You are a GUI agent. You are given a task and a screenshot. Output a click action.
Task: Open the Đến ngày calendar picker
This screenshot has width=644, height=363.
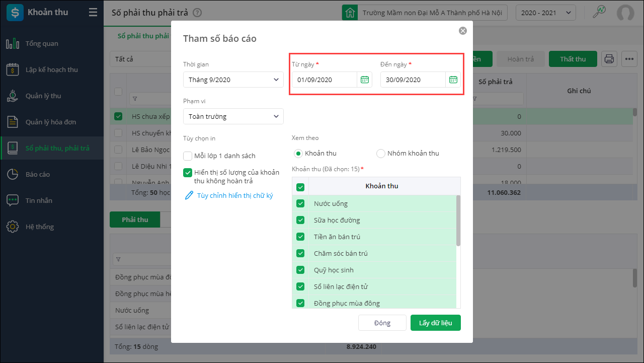[453, 80]
